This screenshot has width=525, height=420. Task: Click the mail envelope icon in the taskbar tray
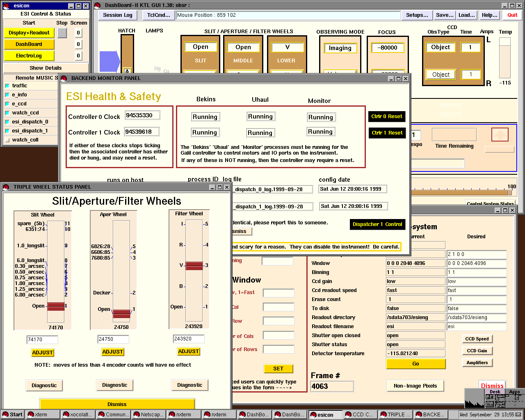(518, 415)
